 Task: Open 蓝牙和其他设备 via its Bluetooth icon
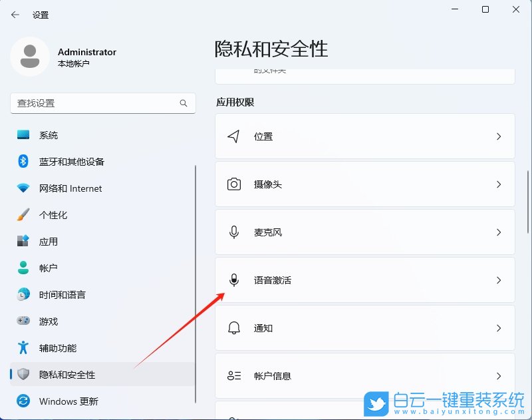(x=24, y=162)
